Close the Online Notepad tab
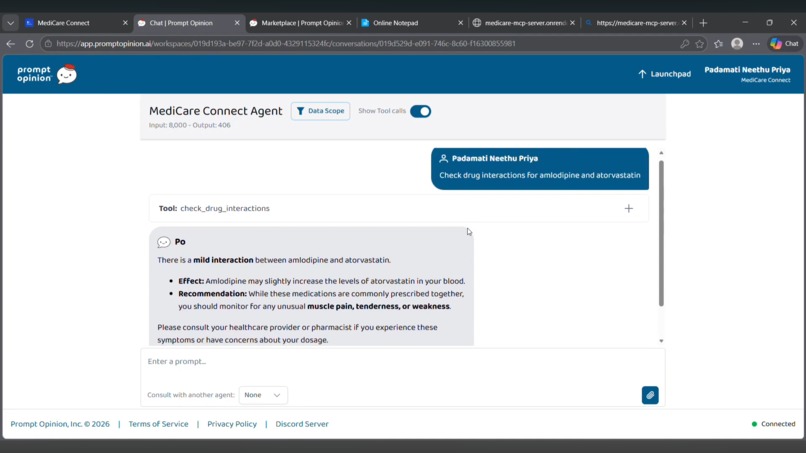This screenshot has width=806, height=453. point(461,23)
